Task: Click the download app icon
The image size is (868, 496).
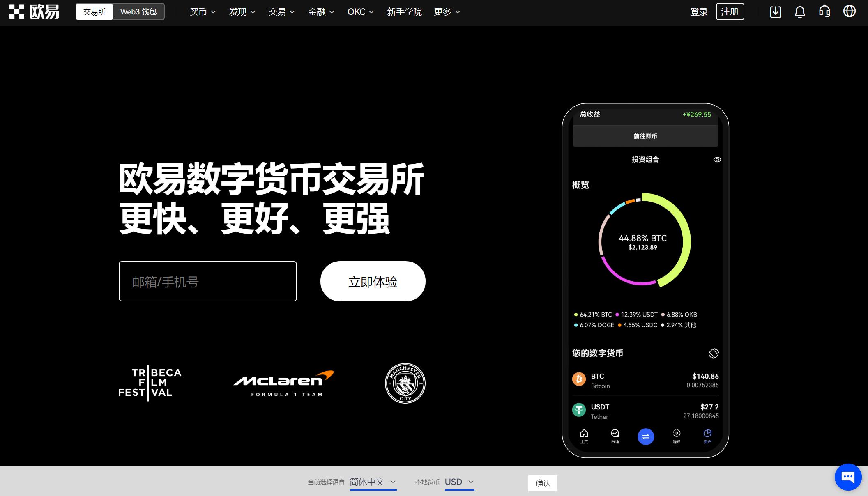Action: pyautogui.click(x=774, y=11)
